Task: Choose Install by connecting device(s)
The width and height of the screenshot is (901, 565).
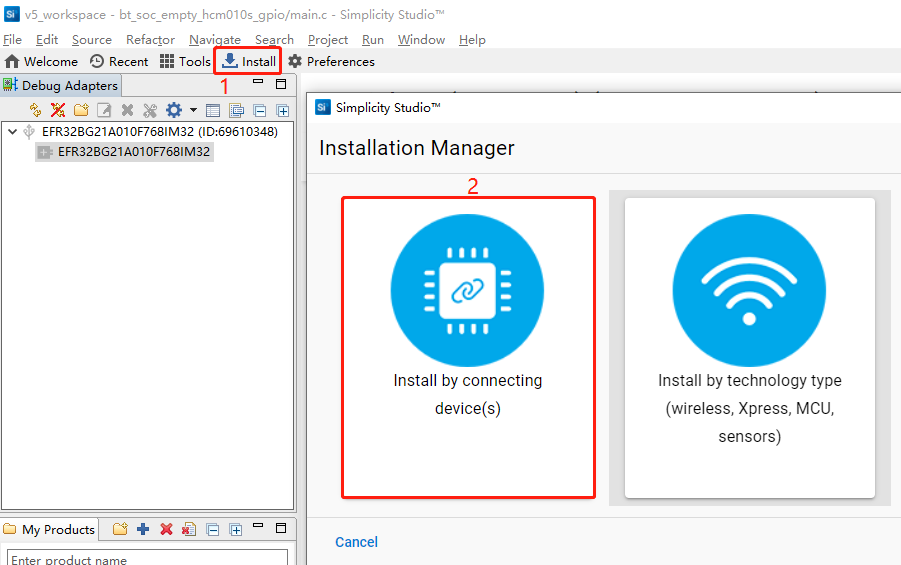Action: (468, 347)
